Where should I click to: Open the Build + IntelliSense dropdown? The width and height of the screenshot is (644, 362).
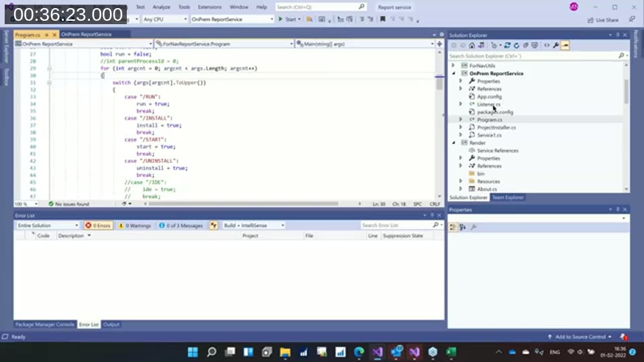[x=254, y=226]
